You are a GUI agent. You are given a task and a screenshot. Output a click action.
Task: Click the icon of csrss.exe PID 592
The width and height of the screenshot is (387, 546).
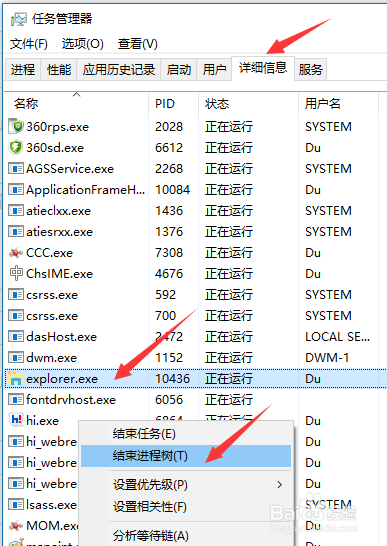(x=16, y=295)
